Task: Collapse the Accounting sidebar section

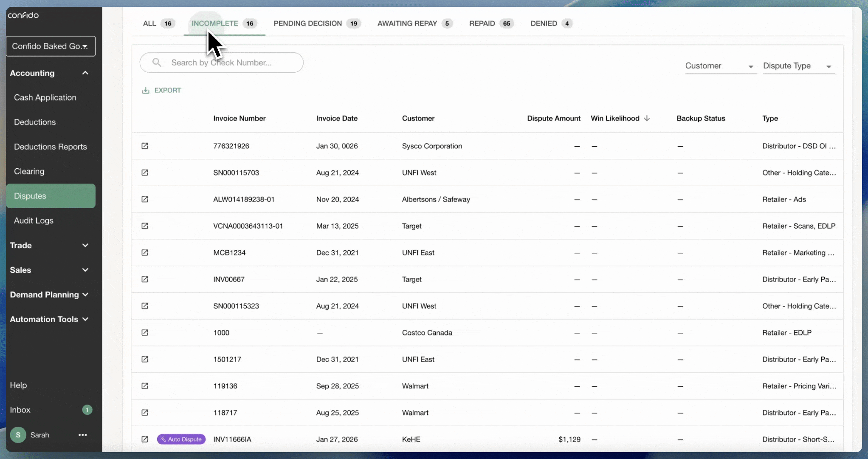Action: pos(85,73)
